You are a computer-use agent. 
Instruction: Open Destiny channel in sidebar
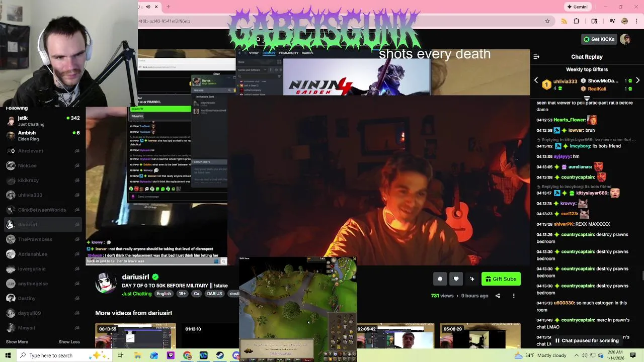click(x=43, y=298)
